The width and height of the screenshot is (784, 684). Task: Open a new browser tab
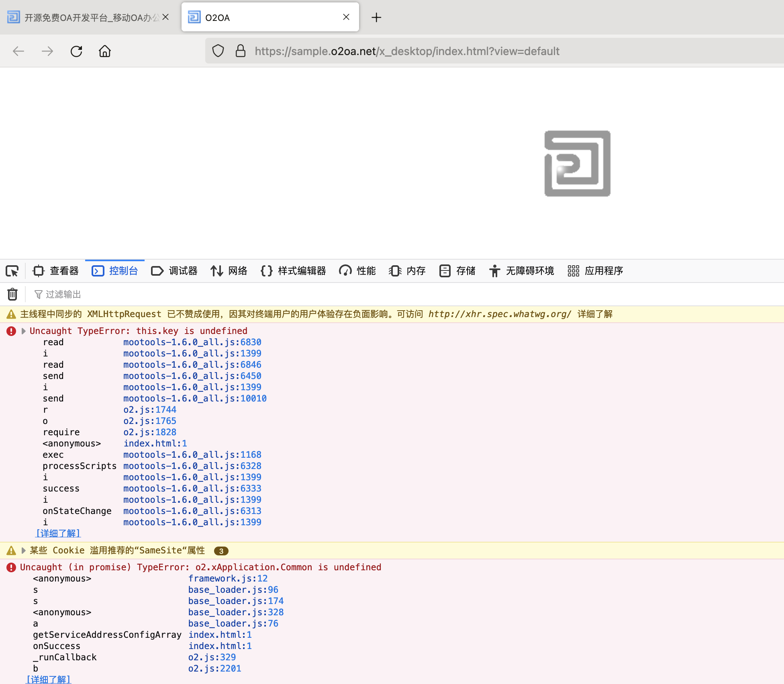pyautogui.click(x=376, y=17)
